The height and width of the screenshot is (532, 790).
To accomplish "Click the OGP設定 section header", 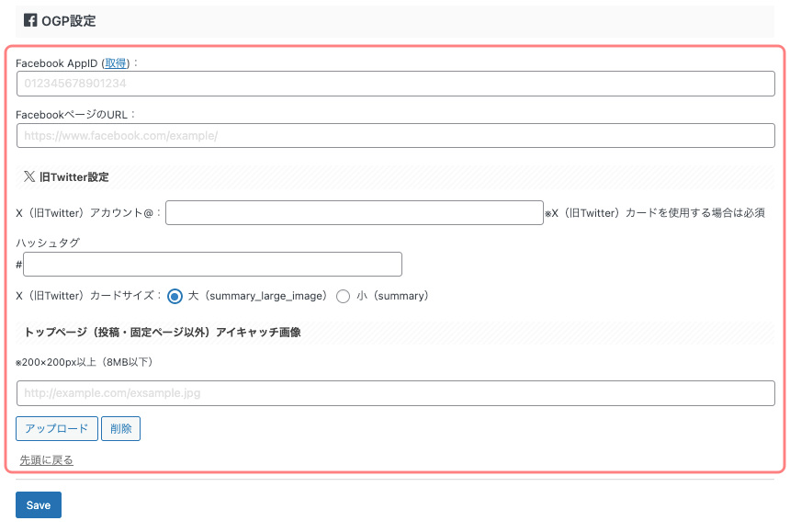I will tap(69, 20).
